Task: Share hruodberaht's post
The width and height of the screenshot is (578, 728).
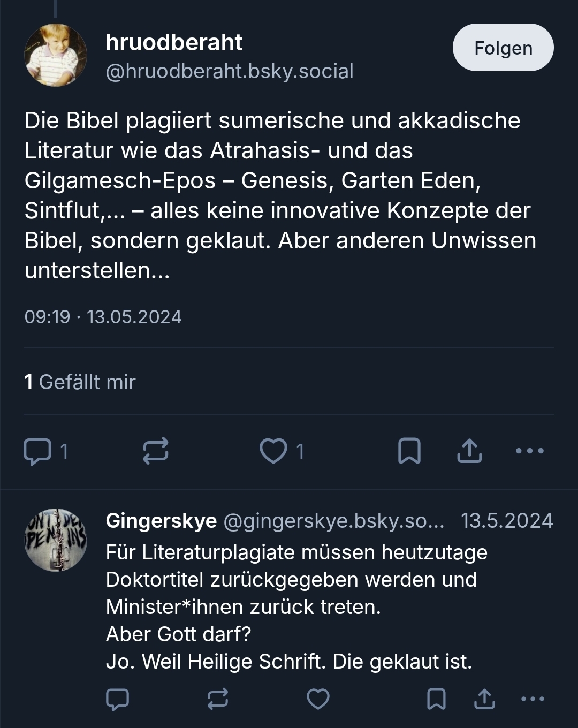Action: coord(469,451)
